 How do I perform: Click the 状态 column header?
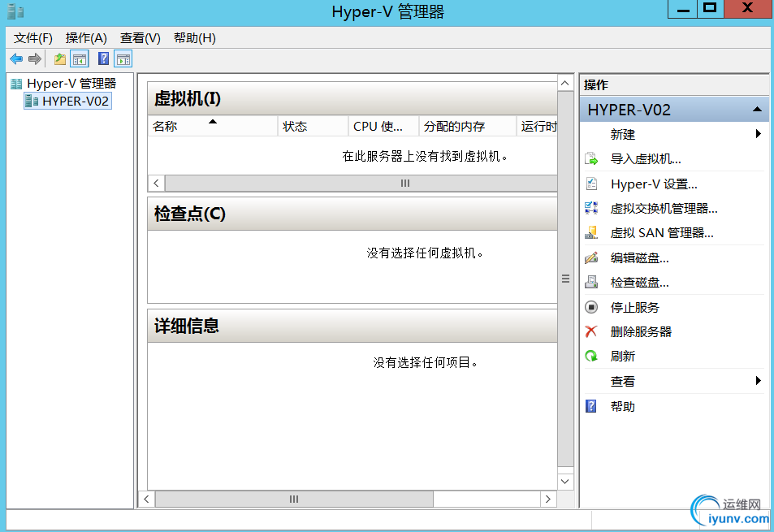313,127
